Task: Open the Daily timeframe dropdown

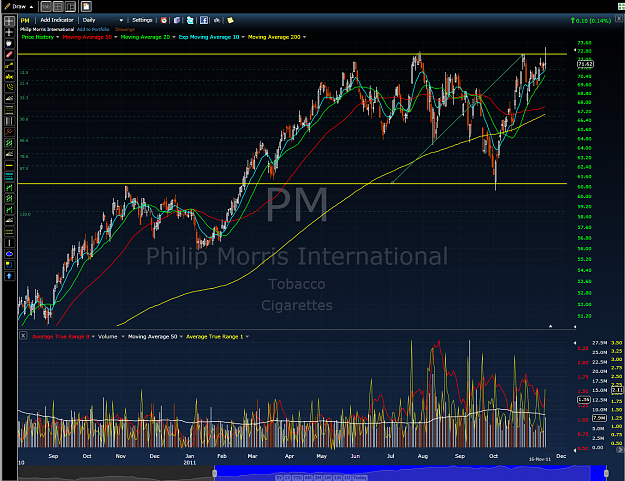Action: pos(103,20)
